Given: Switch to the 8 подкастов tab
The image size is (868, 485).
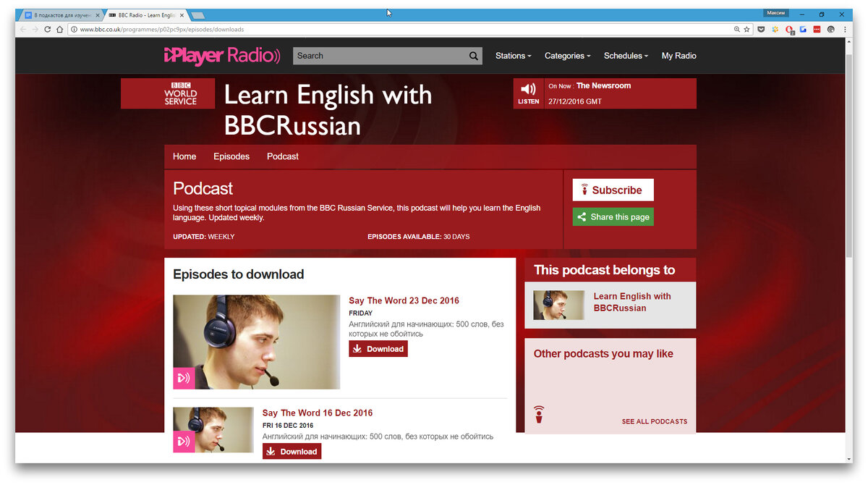Looking at the screenshot, I should (61, 15).
